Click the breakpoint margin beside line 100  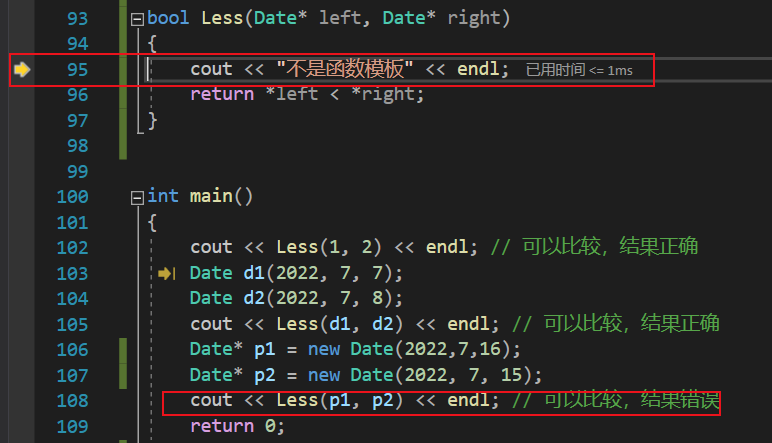[x=21, y=197]
